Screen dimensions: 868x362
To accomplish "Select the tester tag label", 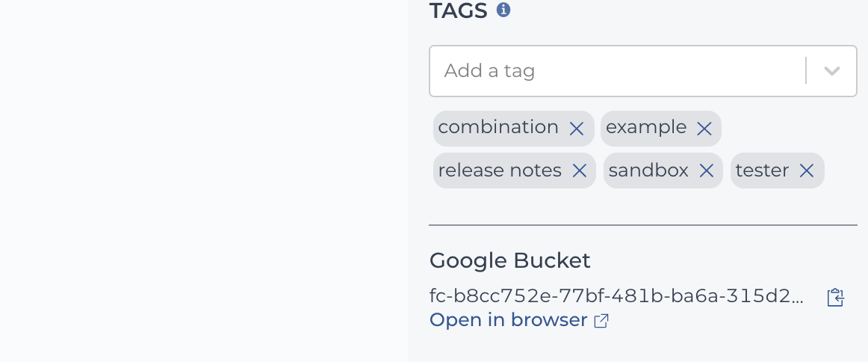I will tap(762, 171).
